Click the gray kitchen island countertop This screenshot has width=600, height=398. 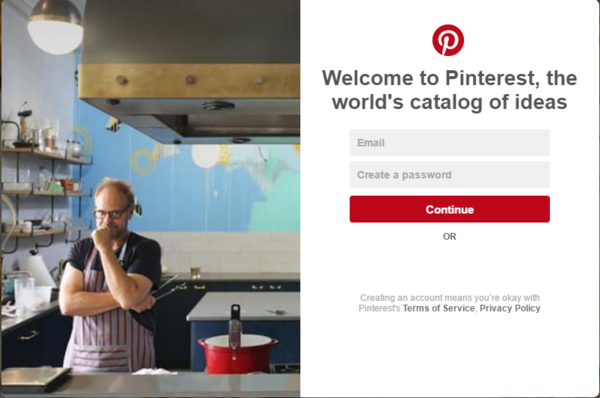pos(245,306)
